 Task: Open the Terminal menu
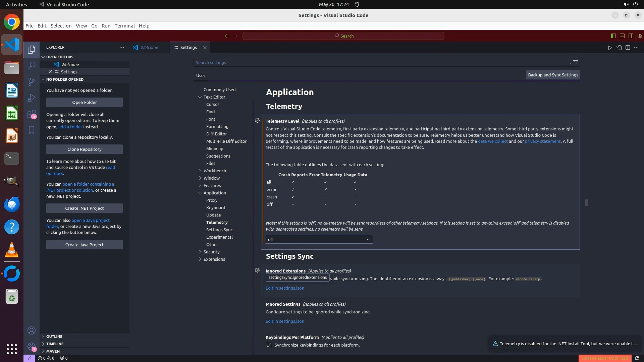pyautogui.click(x=124, y=26)
